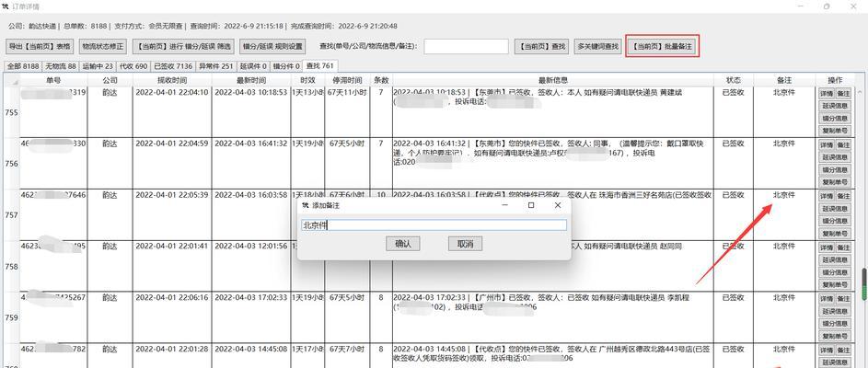The height and width of the screenshot is (368, 868).
Task: Click 错分信息 in row 759
Action: click(835, 323)
